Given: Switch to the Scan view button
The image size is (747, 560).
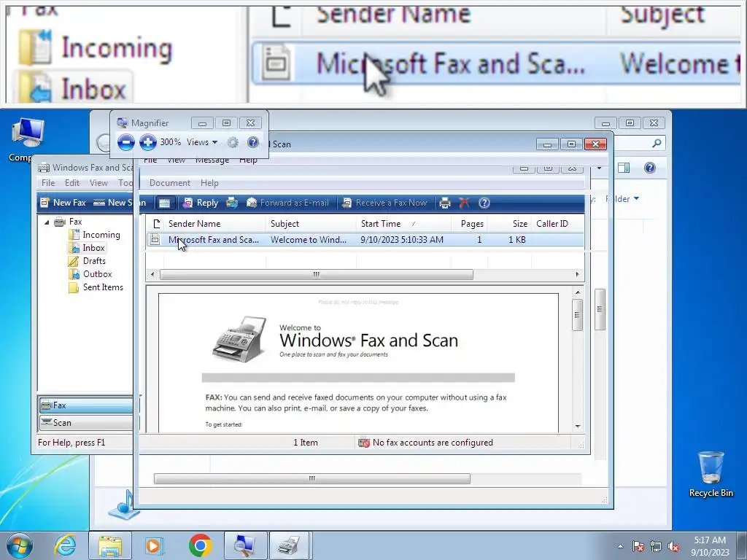Looking at the screenshot, I should click(86, 422).
